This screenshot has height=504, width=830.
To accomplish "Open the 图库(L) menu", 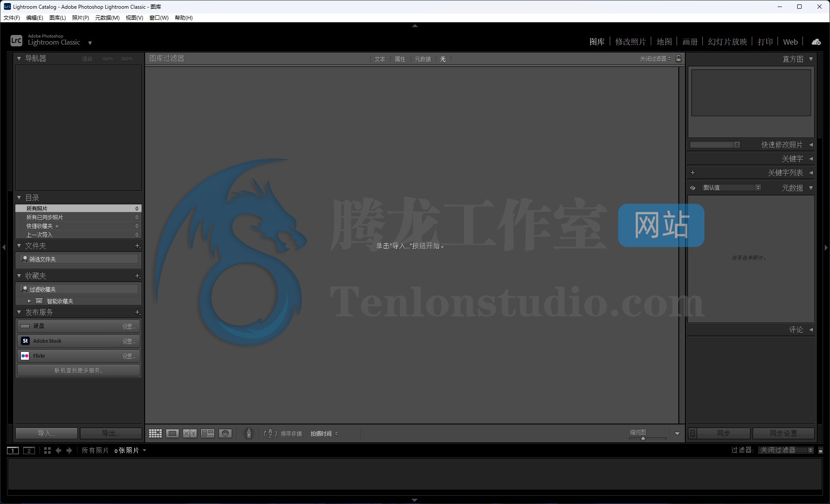I will tap(57, 18).
